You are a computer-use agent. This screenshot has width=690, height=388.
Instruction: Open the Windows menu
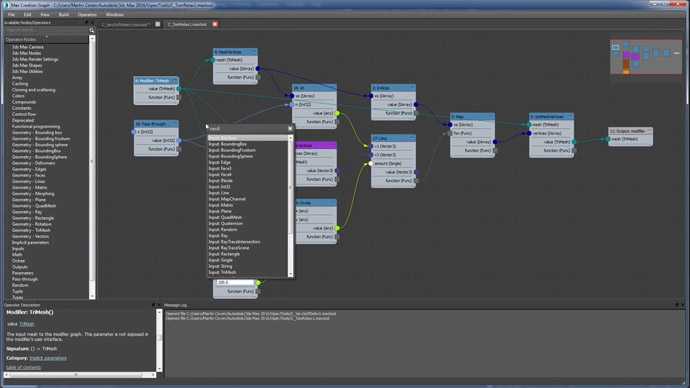(x=114, y=15)
